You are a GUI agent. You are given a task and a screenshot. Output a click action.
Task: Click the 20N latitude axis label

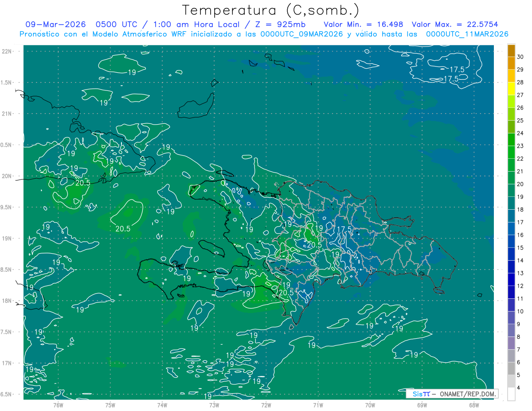point(7,176)
